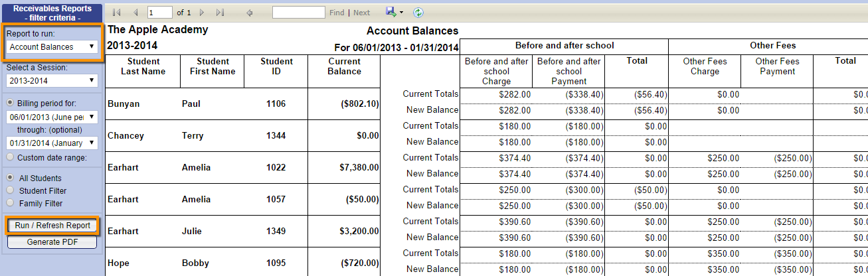Open the through end date dropdown

52,143
